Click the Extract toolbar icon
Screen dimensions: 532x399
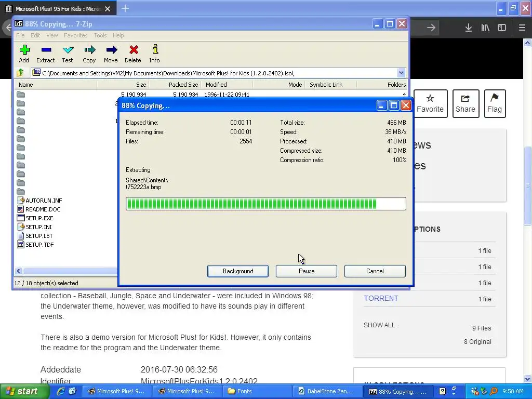pyautogui.click(x=46, y=54)
